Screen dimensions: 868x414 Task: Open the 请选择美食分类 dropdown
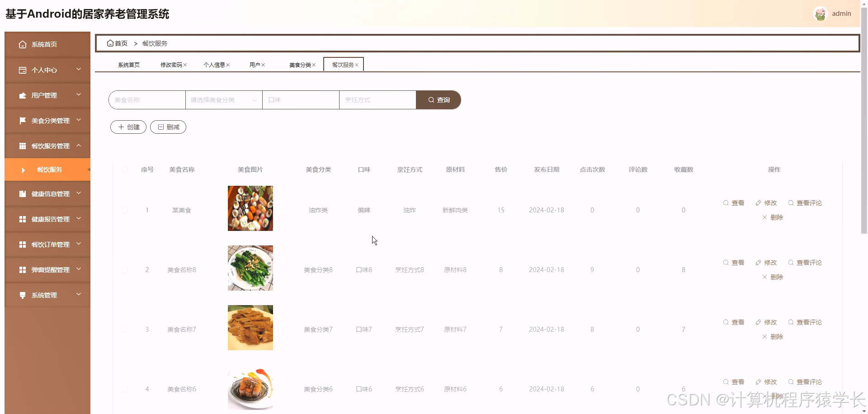pyautogui.click(x=224, y=100)
